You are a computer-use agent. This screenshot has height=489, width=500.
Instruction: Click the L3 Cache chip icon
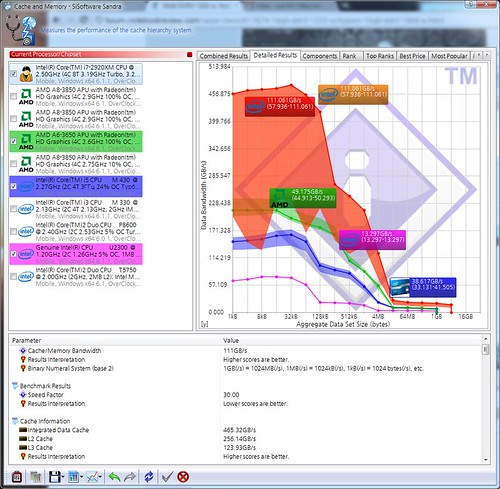point(23,447)
